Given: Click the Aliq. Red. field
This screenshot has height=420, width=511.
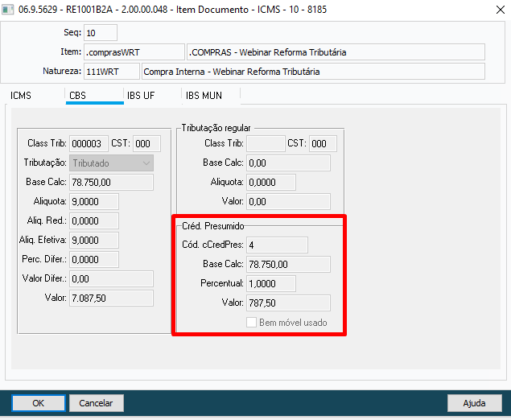Looking at the screenshot, I should tap(94, 221).
